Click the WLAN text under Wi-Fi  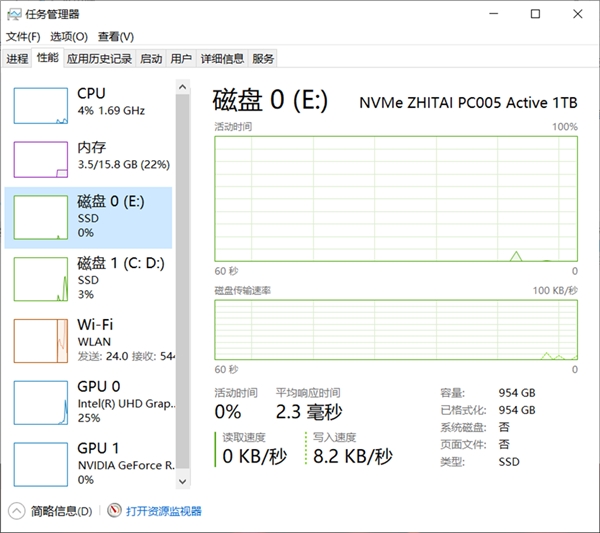pos(94,342)
